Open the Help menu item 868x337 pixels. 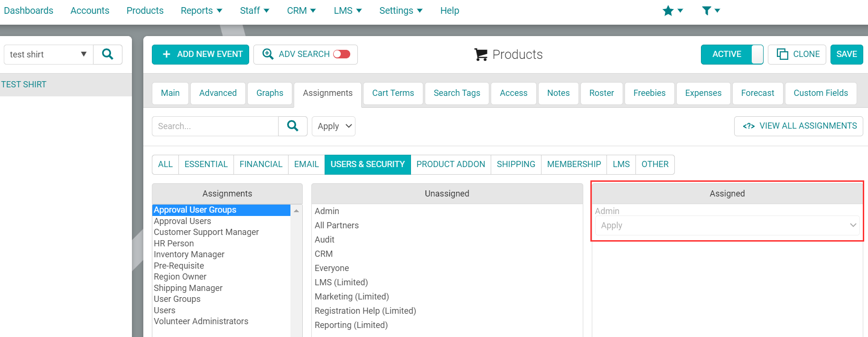tap(449, 10)
